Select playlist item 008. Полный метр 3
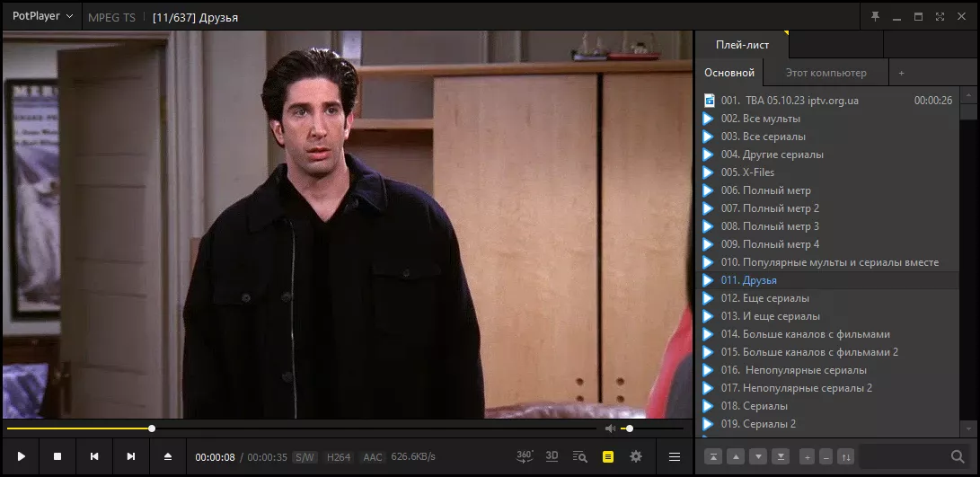This screenshot has height=477, width=980. click(827, 226)
